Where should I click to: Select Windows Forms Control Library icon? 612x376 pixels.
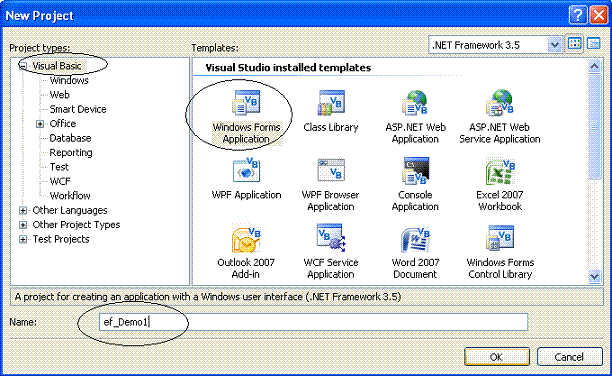click(x=500, y=238)
